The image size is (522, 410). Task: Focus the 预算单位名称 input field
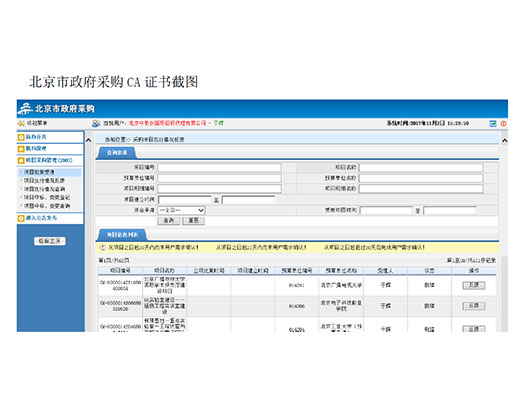421,178
